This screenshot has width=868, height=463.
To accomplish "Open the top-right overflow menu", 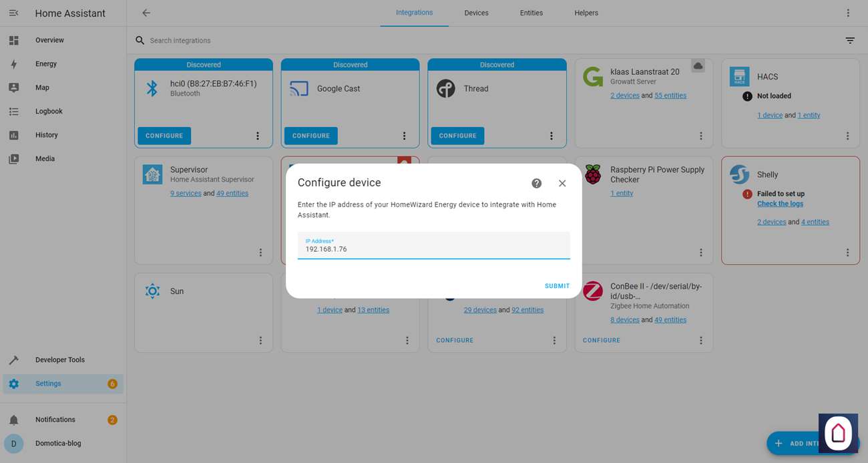I will coord(848,13).
